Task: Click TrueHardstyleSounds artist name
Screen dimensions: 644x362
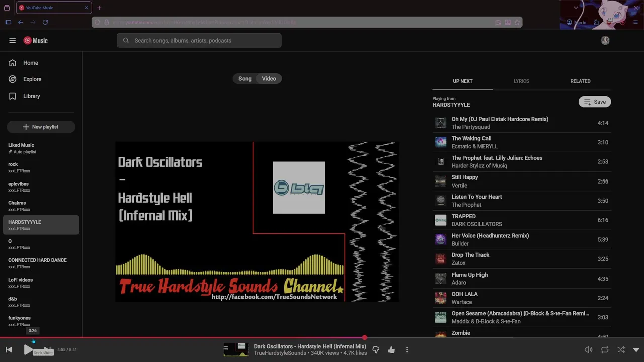Action: pos(280,353)
